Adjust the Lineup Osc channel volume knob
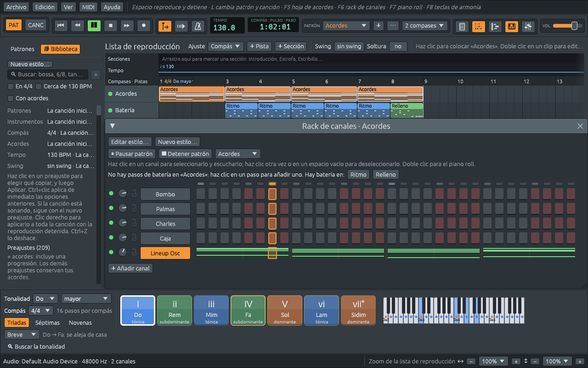This screenshot has height=368, width=588. 123,253
